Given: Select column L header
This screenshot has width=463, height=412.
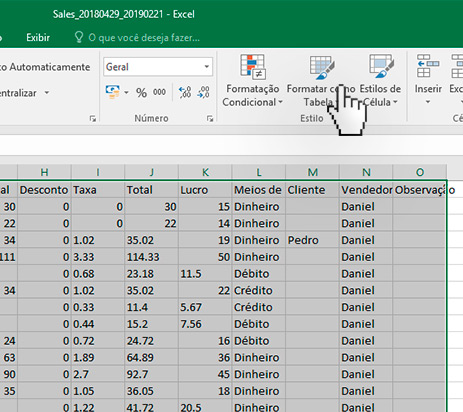Looking at the screenshot, I should pyautogui.click(x=259, y=172).
